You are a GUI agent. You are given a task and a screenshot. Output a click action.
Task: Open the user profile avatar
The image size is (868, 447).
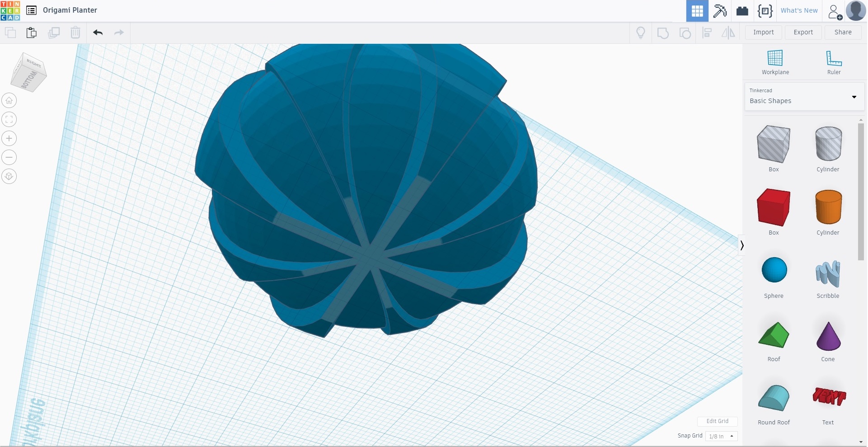tap(856, 11)
